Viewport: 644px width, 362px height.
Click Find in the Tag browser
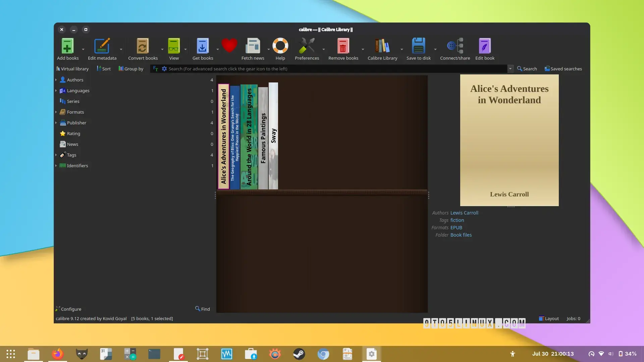tap(203, 309)
